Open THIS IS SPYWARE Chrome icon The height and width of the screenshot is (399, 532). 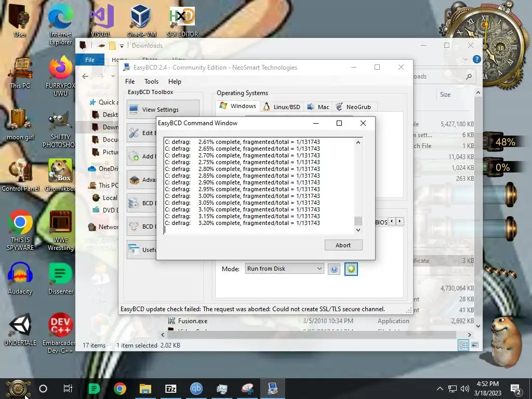click(x=20, y=231)
